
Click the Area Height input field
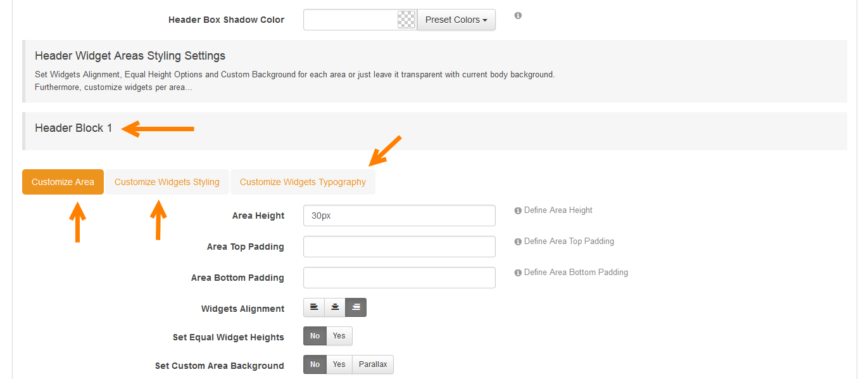point(399,215)
